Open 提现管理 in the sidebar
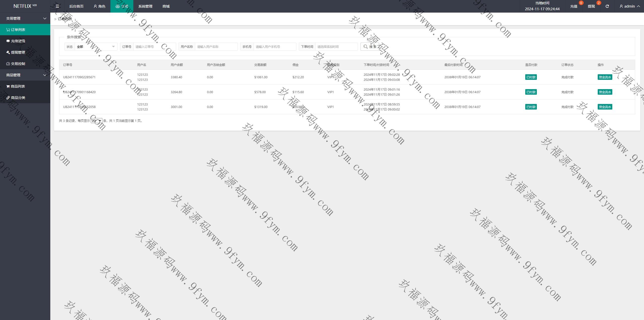Screen dimensions: 644x320 [x=18, y=52]
